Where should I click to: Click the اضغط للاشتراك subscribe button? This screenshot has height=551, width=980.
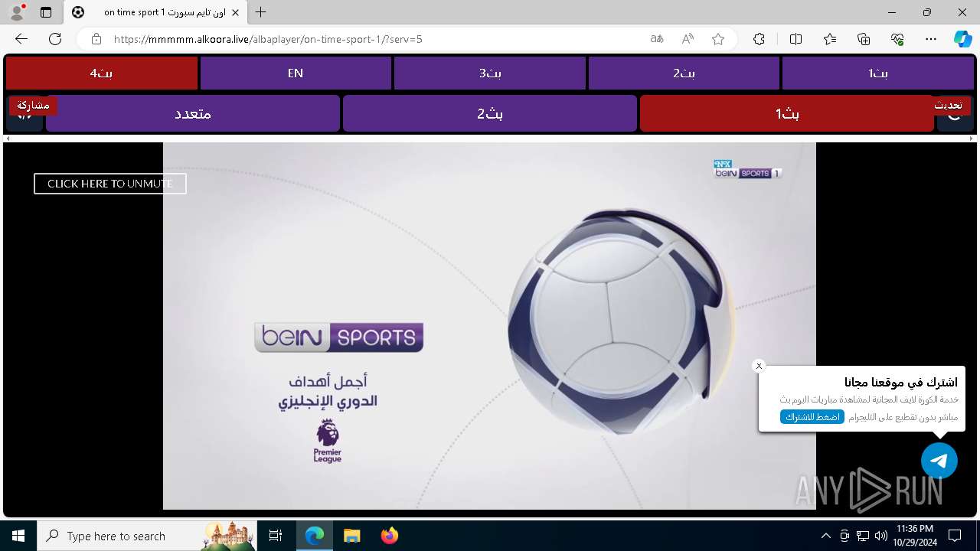(x=812, y=417)
